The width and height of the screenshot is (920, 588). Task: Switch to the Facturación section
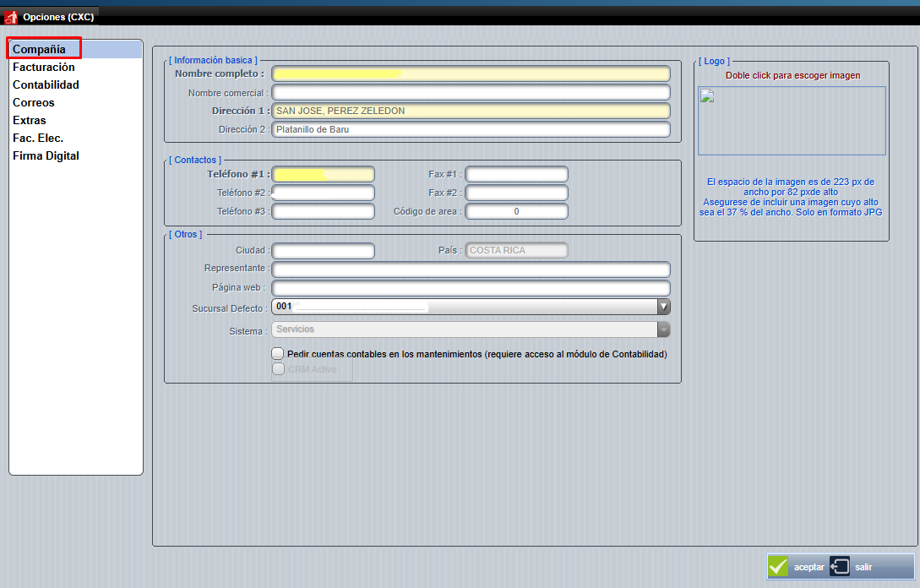pyautogui.click(x=43, y=67)
